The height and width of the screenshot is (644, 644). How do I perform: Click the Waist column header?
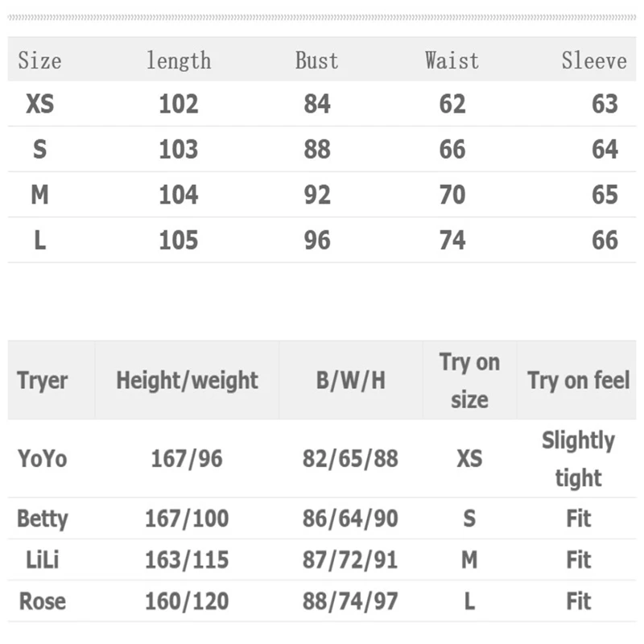pos(452,60)
